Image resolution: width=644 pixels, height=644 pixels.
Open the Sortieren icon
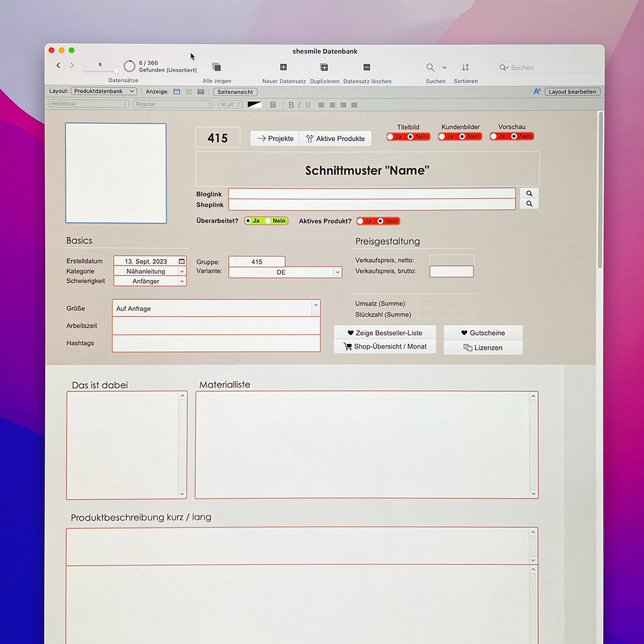point(465,68)
